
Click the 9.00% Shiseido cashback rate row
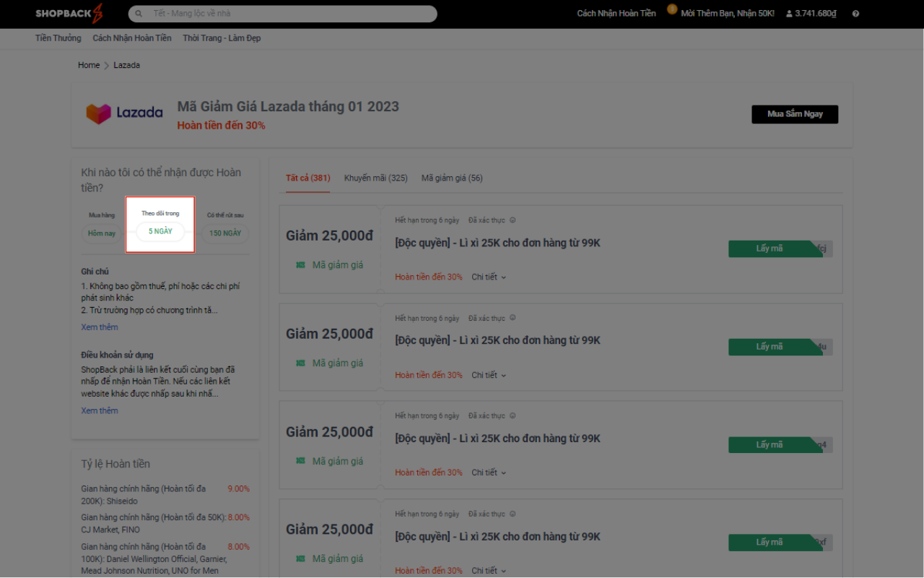pos(165,495)
